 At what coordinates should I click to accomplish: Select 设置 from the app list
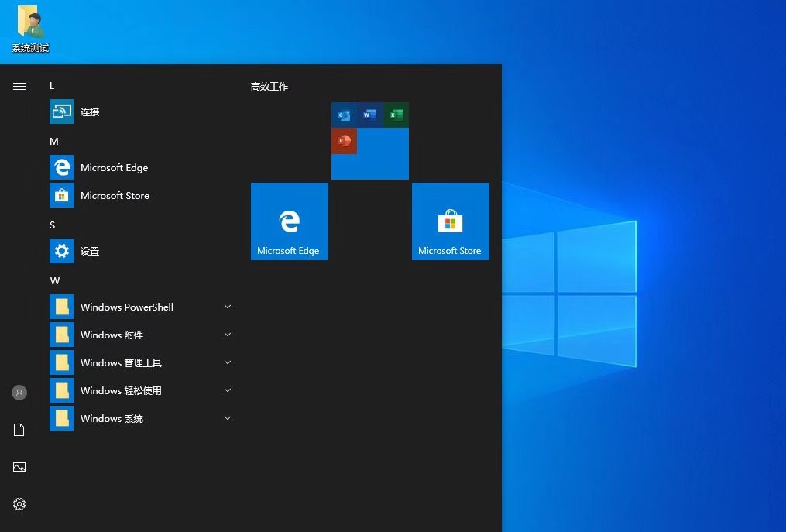pos(91,251)
